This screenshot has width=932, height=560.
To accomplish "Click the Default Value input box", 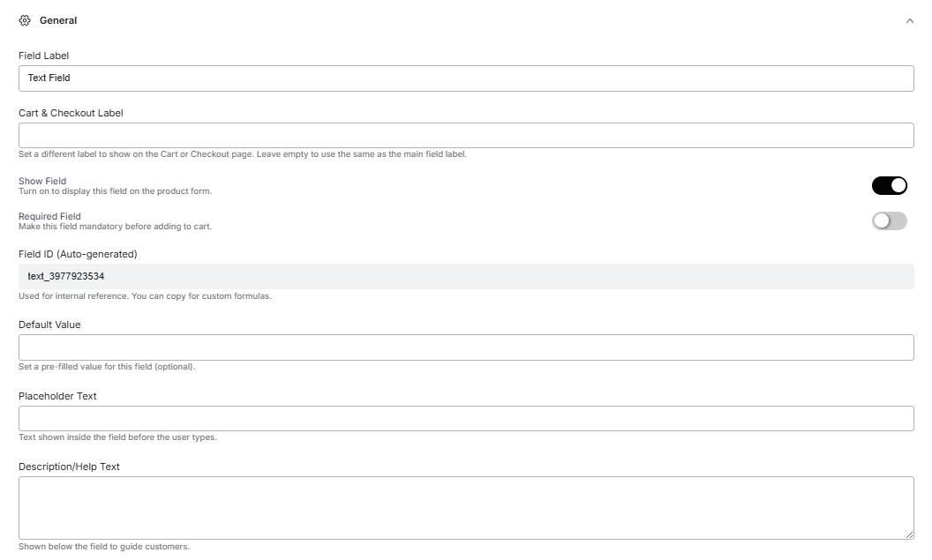I will [x=465, y=347].
